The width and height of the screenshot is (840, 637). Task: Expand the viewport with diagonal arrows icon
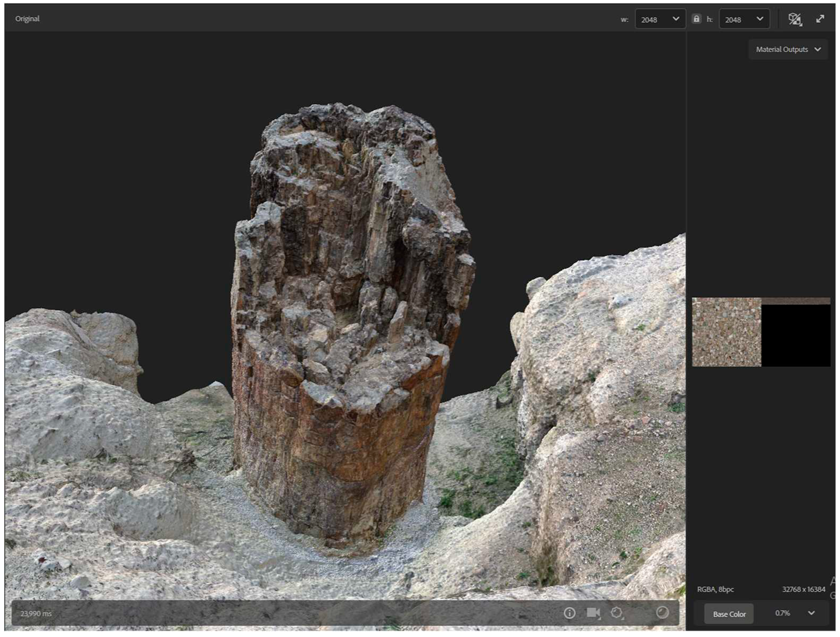pos(820,19)
